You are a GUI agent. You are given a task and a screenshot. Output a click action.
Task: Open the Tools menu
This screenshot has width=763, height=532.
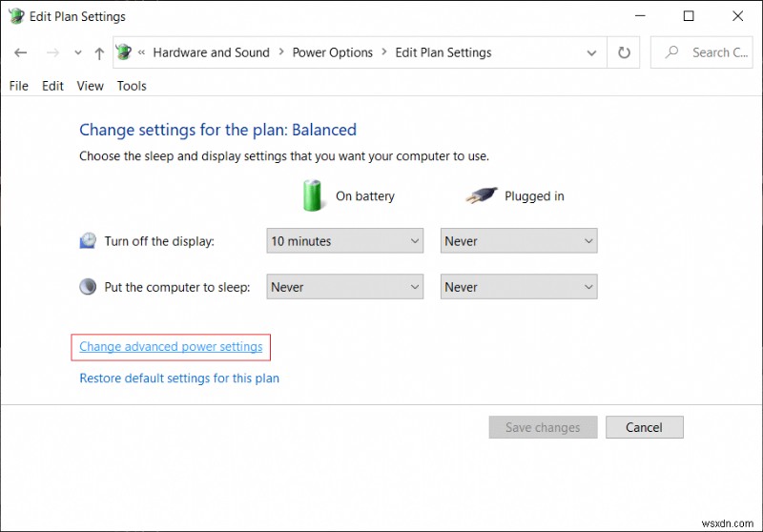click(132, 86)
